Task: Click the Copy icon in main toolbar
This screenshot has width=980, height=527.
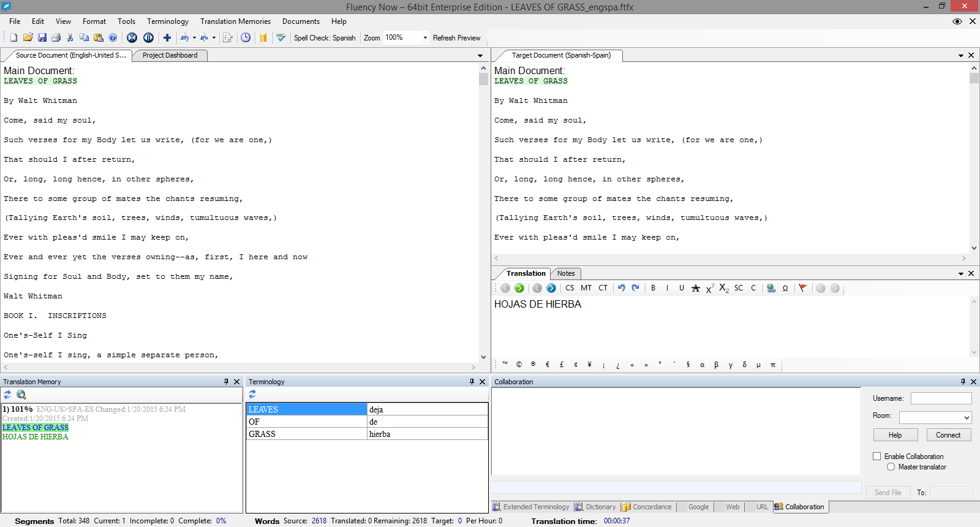Action: pos(85,37)
